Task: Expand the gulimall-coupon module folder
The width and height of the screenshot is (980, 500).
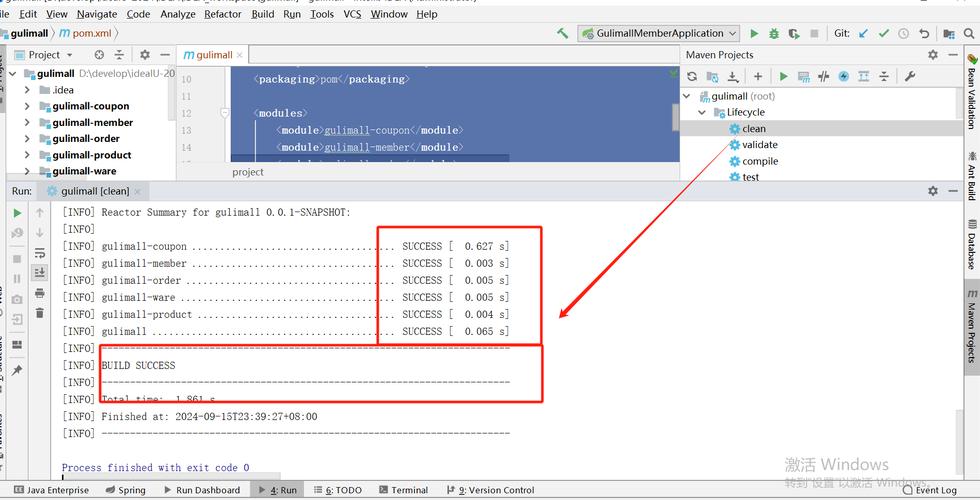Action: [27, 106]
